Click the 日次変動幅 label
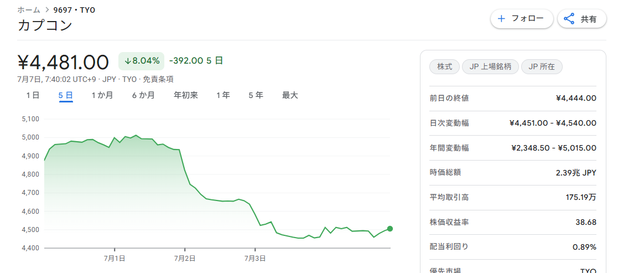 pyautogui.click(x=449, y=123)
